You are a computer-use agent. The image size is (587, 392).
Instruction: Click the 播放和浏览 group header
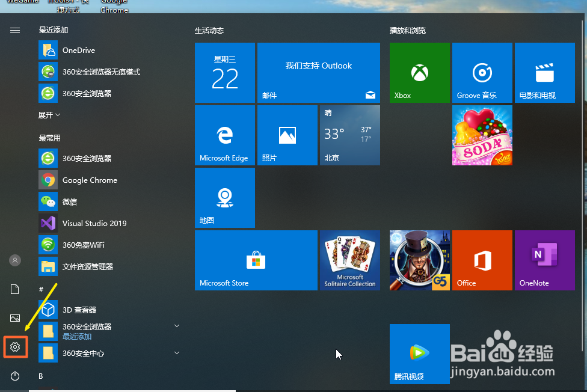(408, 30)
